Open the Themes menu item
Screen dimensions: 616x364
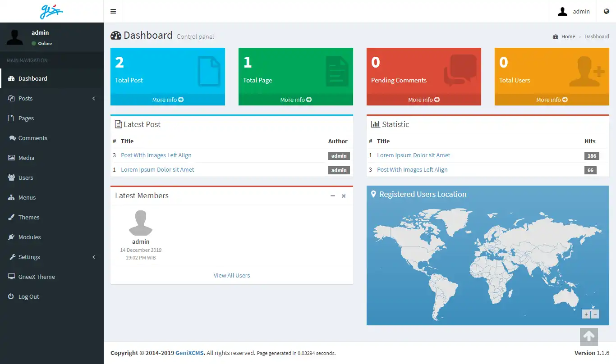pos(52,217)
